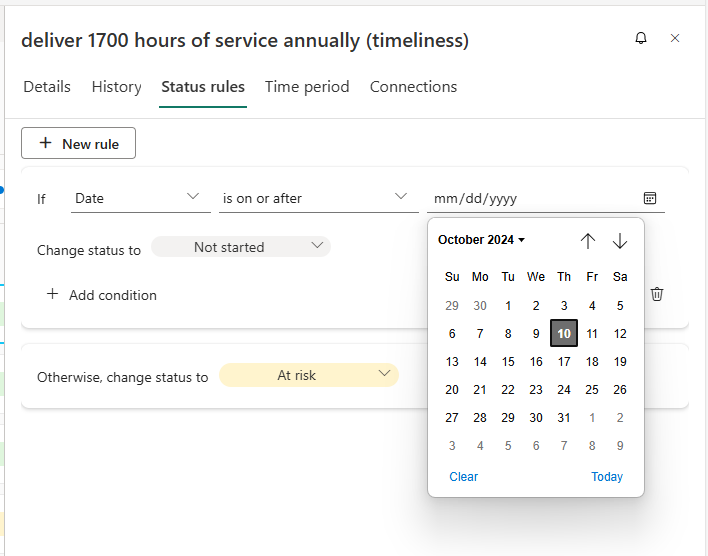This screenshot has width=708, height=556.
Task: Switch to the Time period tab
Action: [x=307, y=87]
